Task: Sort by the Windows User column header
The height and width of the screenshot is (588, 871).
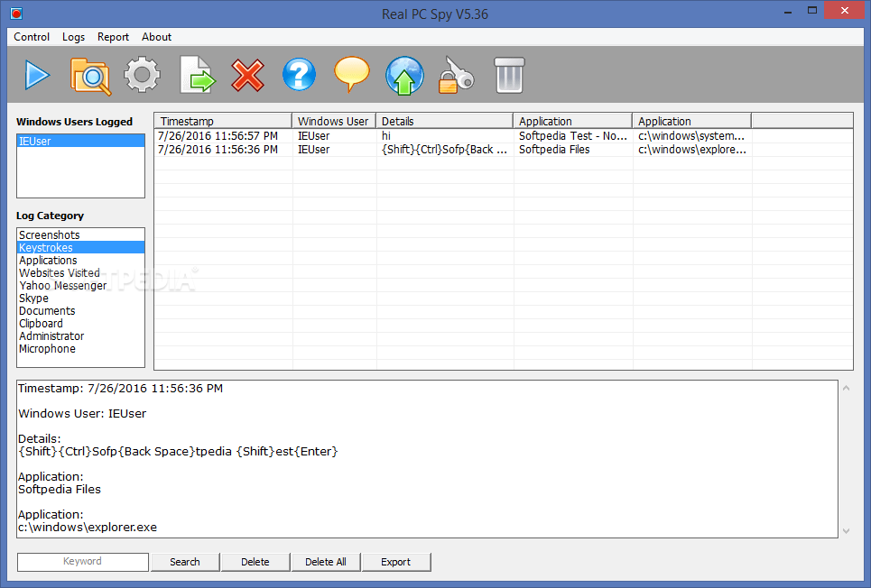Action: point(334,121)
